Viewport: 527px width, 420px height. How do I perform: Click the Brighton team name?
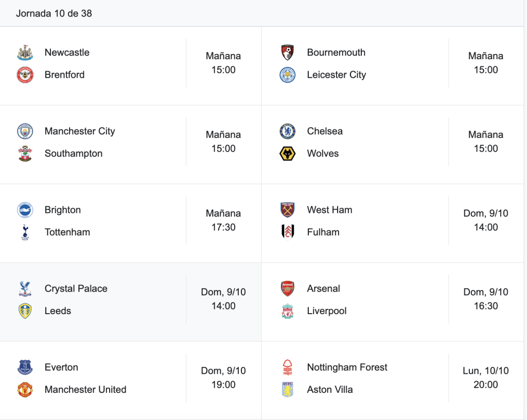click(x=62, y=210)
